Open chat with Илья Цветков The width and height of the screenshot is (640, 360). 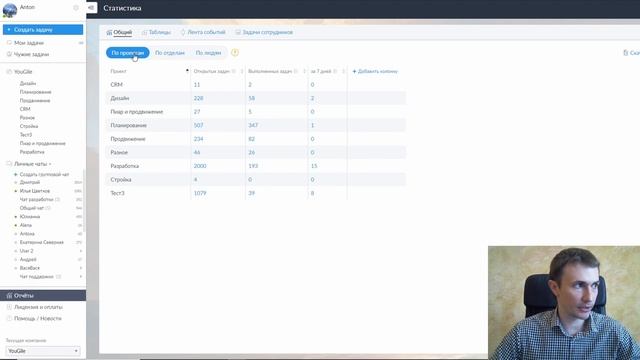(35, 191)
